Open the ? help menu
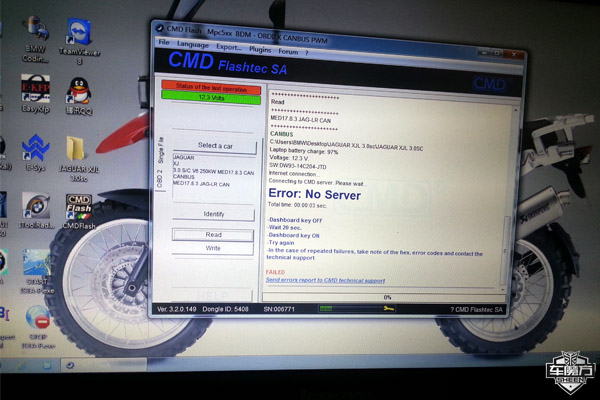This screenshot has width=600, height=400. [x=307, y=53]
